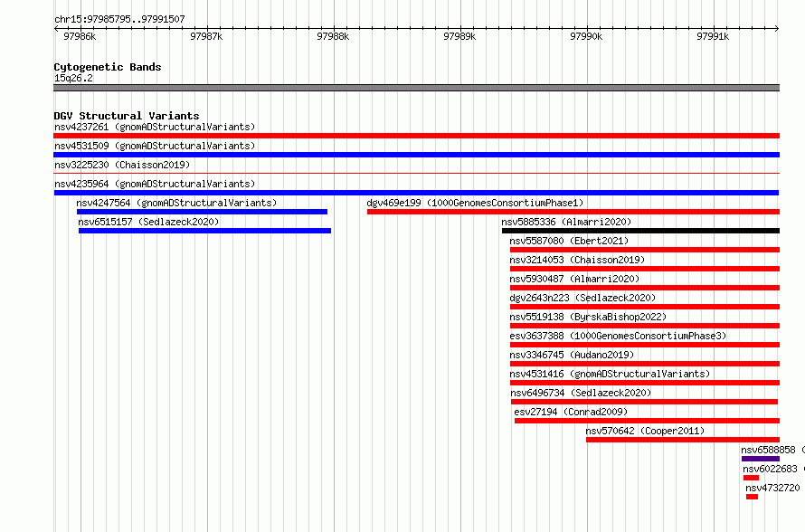Click the 97986k ruler tick label
The width and height of the screenshot is (805, 532).
pos(80,36)
